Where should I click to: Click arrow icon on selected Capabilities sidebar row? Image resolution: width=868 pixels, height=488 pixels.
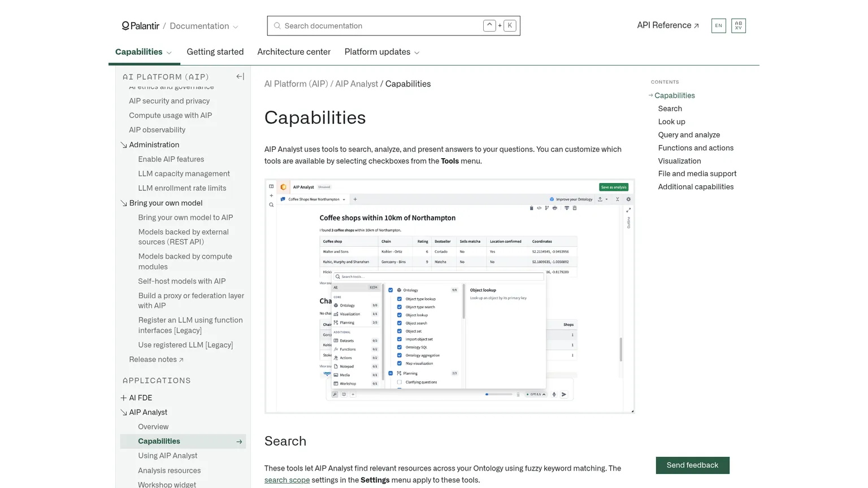click(x=239, y=442)
